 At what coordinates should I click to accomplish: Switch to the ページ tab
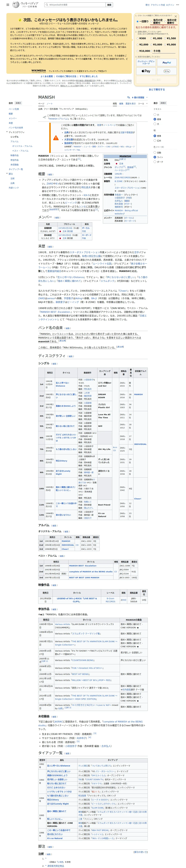[x=41, y=103]
